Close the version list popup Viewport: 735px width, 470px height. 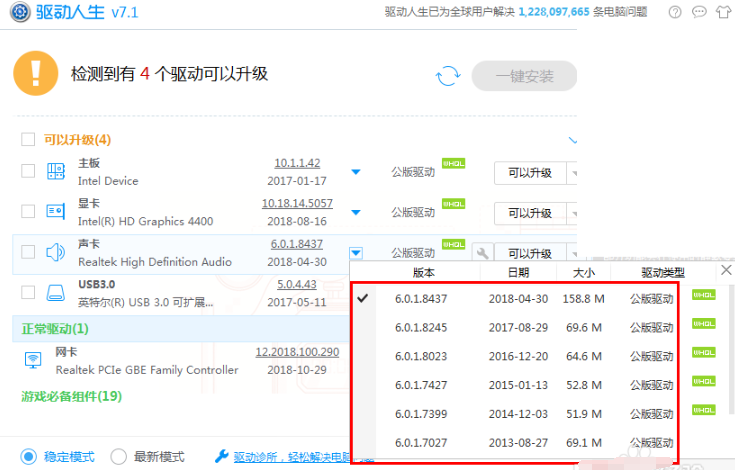click(726, 271)
